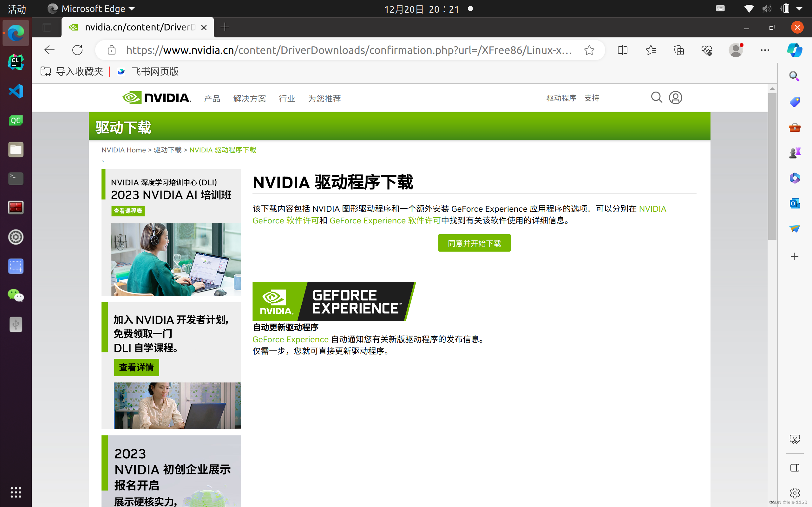Click the browser refresh icon

pos(77,50)
